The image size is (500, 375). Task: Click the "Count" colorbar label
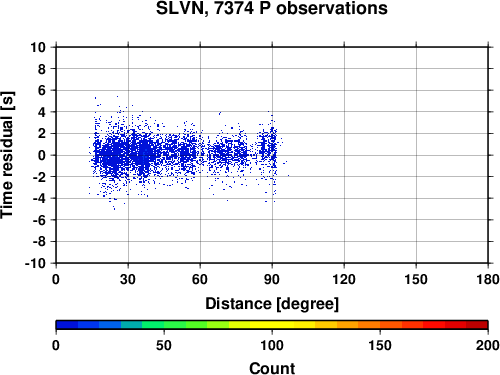pos(272,368)
